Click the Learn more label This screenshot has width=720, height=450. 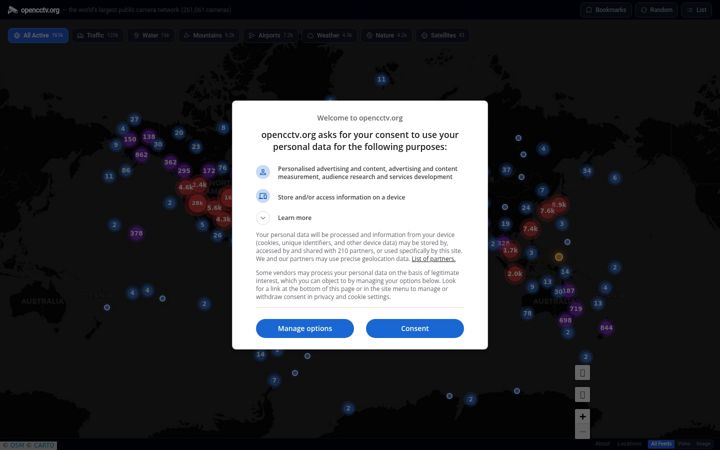click(294, 218)
